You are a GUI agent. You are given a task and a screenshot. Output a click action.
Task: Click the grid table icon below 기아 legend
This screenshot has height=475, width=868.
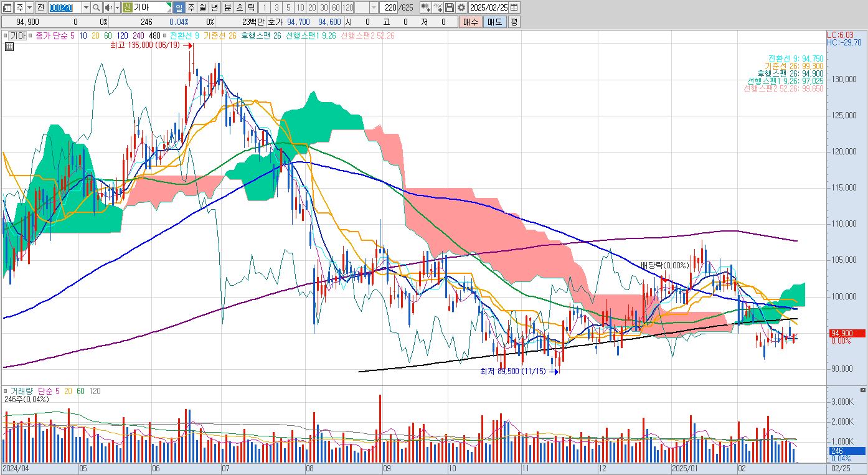(x=9, y=46)
